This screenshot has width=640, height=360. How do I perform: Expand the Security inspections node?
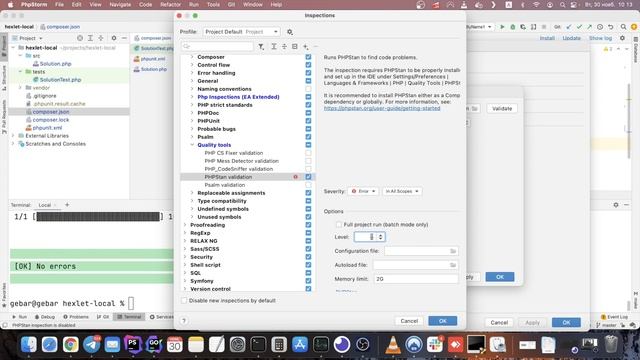coord(185,257)
